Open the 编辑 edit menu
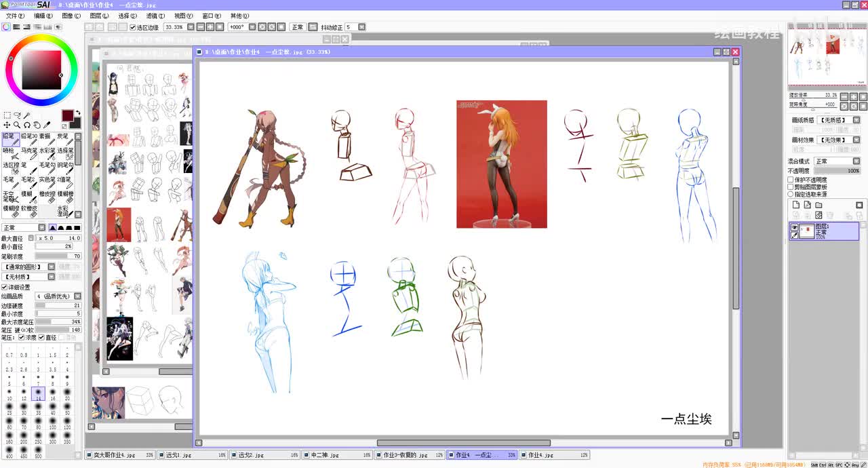The height and width of the screenshot is (468, 868). 43,16
